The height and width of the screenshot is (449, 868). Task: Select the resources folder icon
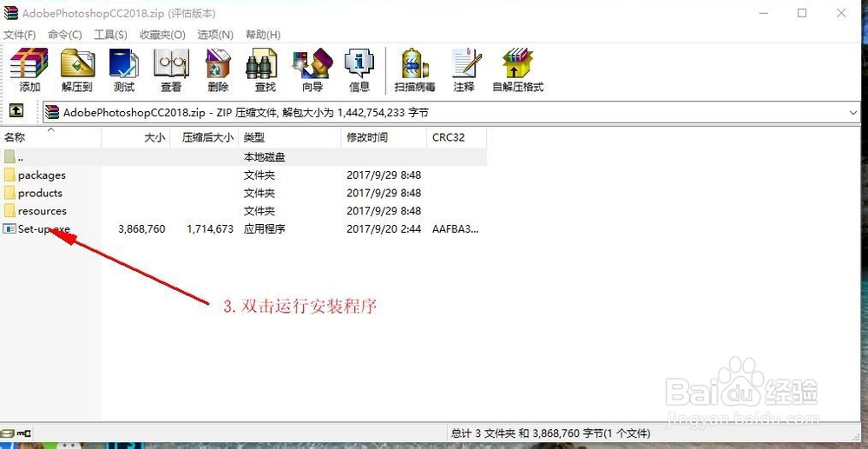[10, 210]
